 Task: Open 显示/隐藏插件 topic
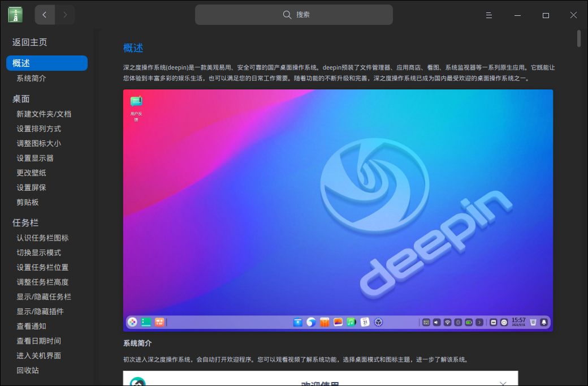point(40,311)
